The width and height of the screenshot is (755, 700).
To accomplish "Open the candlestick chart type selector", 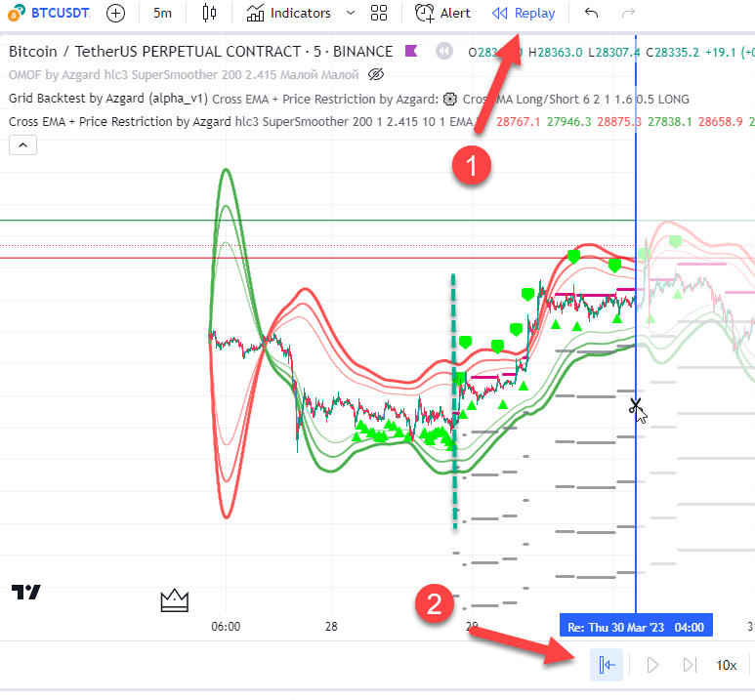I will click(x=209, y=13).
